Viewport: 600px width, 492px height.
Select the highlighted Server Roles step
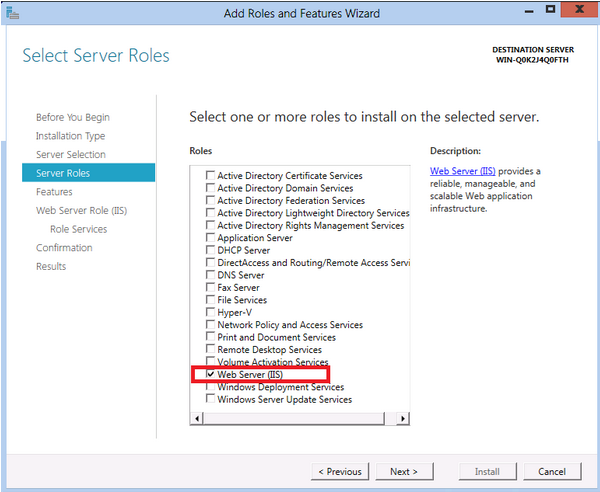[88, 173]
